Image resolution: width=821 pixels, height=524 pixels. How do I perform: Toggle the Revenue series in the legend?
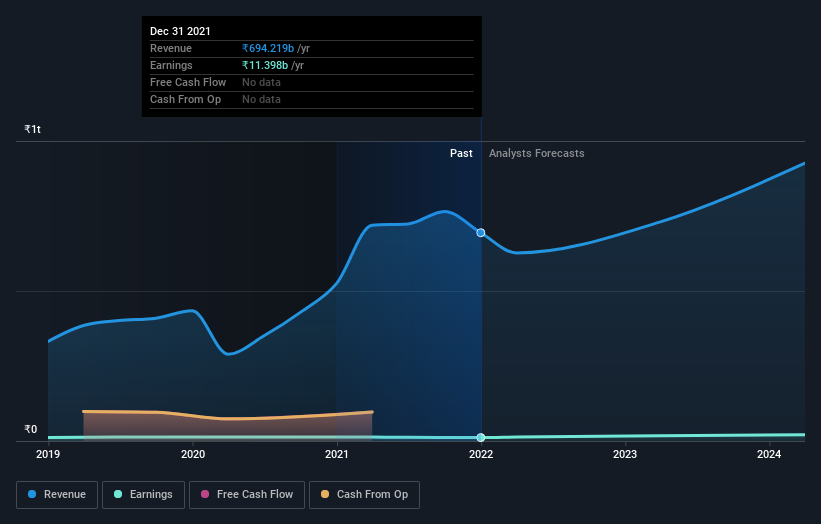coord(57,494)
